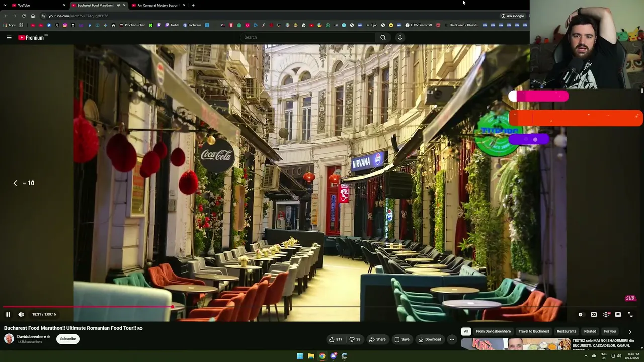Screen dimensions: 644x362
Task: Open the taskbar clock and date
Action: tap(633, 356)
